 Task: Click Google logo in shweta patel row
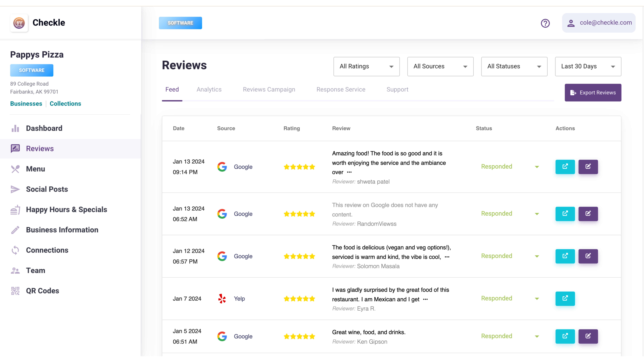point(222,167)
